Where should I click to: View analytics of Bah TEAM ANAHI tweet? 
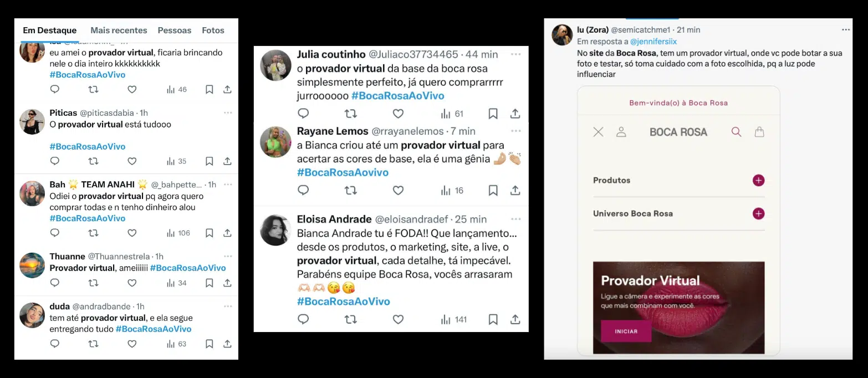tap(178, 233)
